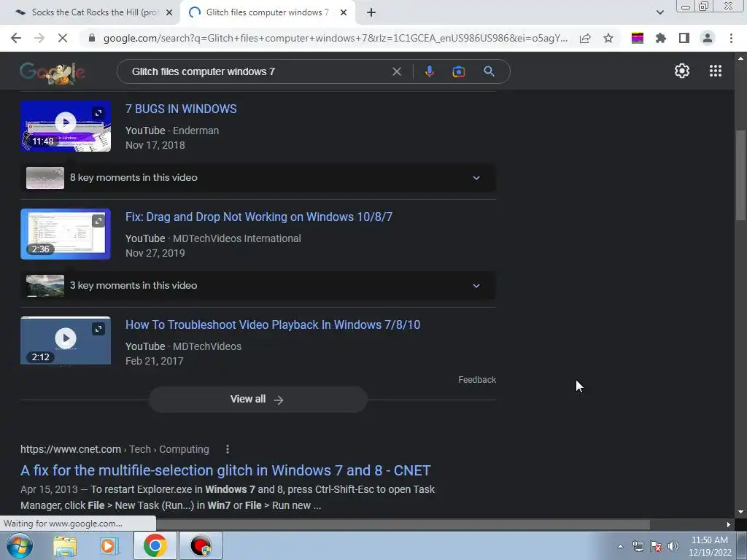Play 7 BUGS IN WINDOWS thumbnail

[x=66, y=126]
